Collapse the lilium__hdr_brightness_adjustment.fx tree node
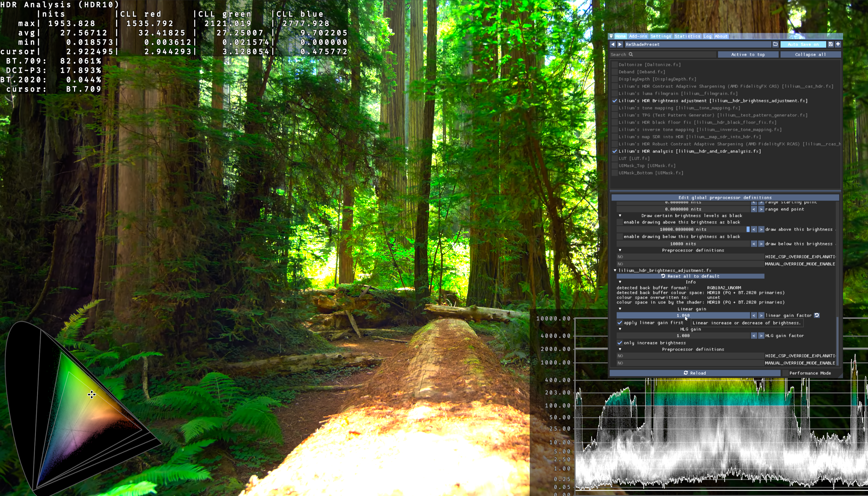The height and width of the screenshot is (496, 868). pos(615,271)
